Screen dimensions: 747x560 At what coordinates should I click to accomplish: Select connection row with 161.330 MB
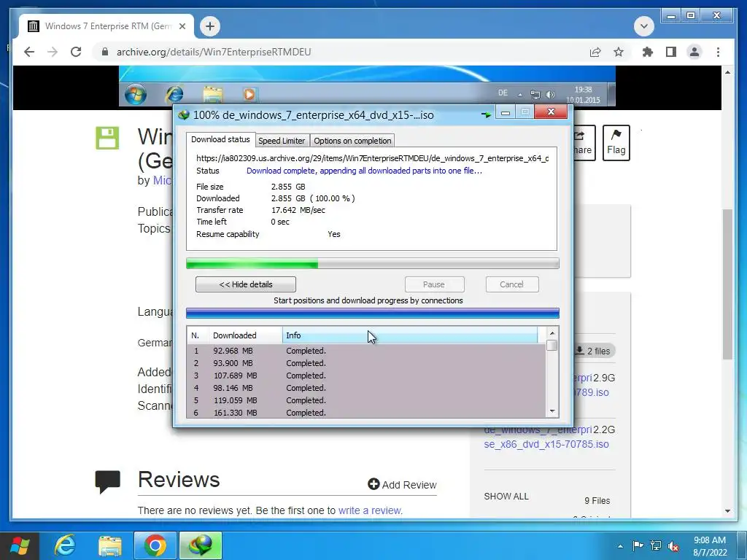[366, 413]
